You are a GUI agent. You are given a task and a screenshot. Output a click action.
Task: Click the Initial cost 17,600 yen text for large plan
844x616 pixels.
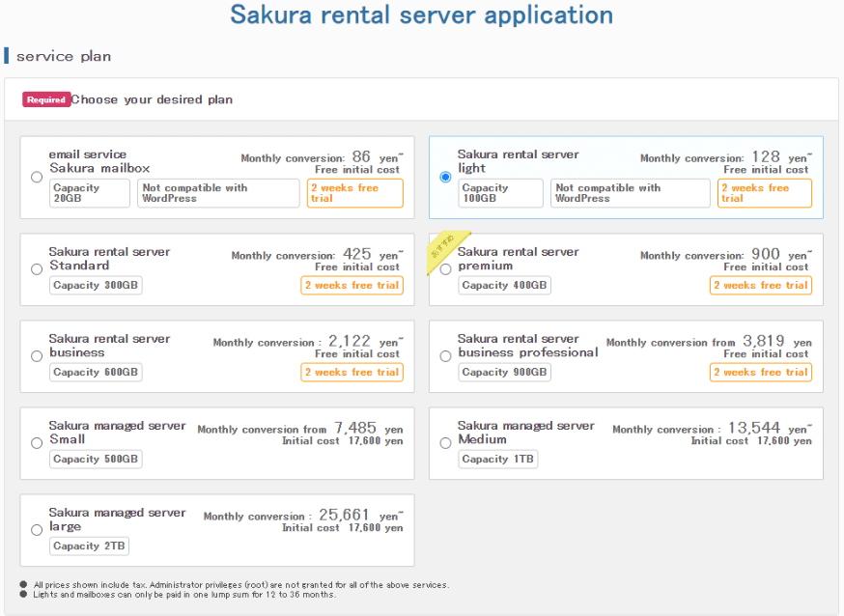point(343,528)
